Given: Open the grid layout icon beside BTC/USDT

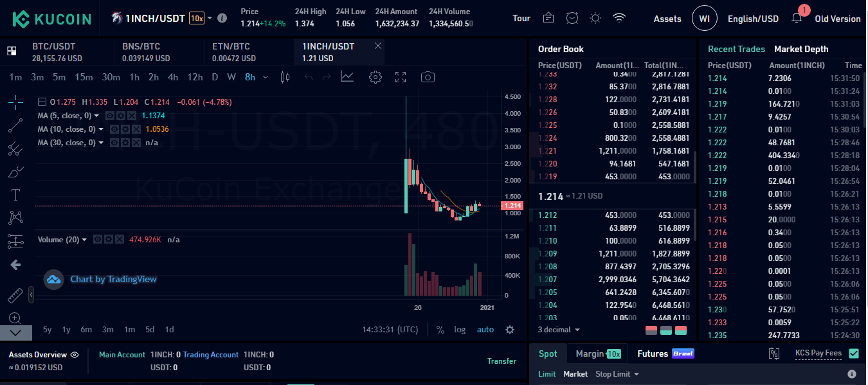Looking at the screenshot, I should click(12, 51).
